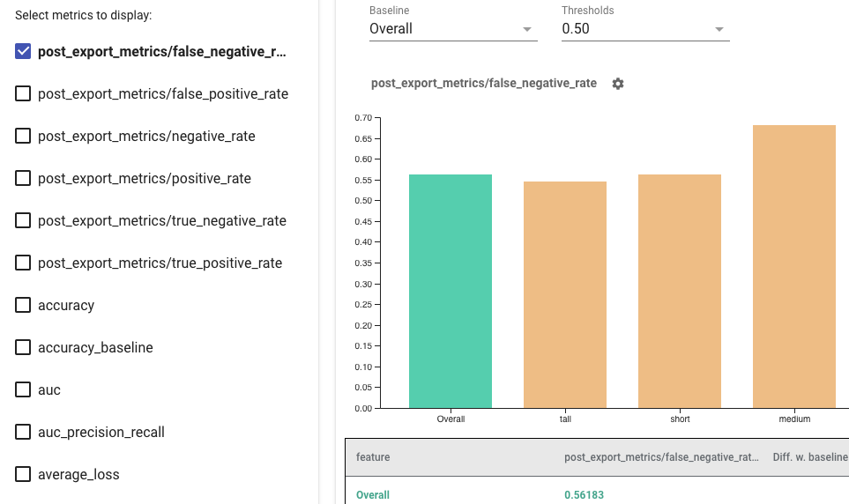The image size is (849, 504).
Task: Open the Baseline dropdown showing Overall
Action: (452, 29)
